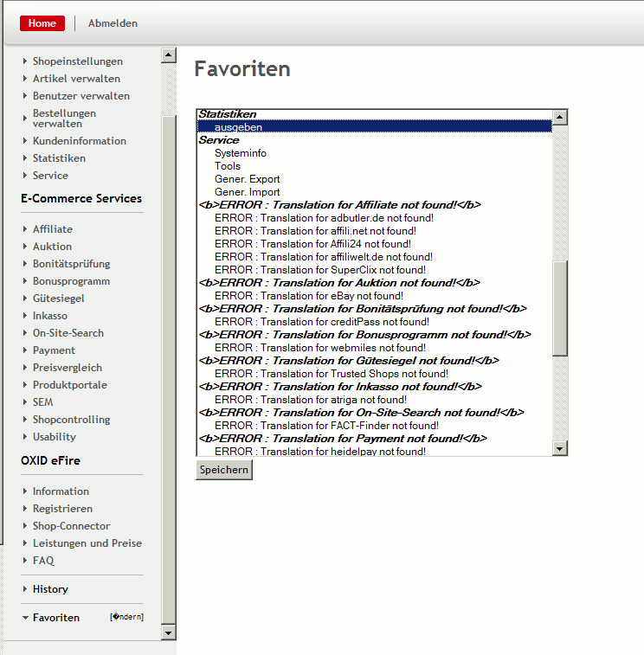Expand the Shopeinstellungen menu section
The width and height of the screenshot is (644, 655).
77,61
